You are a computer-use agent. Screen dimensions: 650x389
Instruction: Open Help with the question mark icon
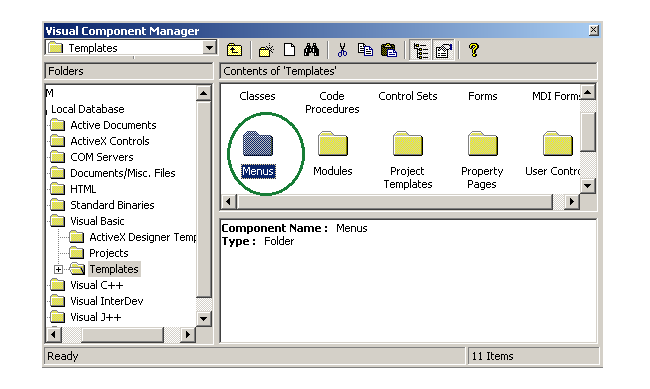[474, 50]
